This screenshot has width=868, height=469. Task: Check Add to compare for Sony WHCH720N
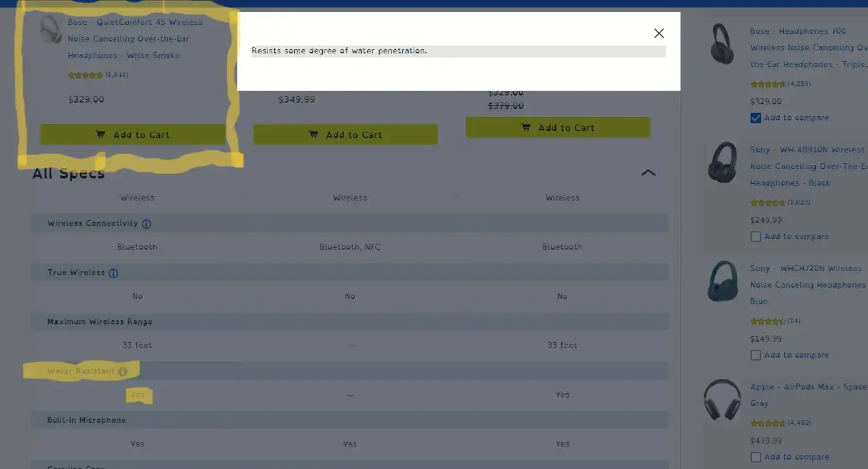point(755,355)
